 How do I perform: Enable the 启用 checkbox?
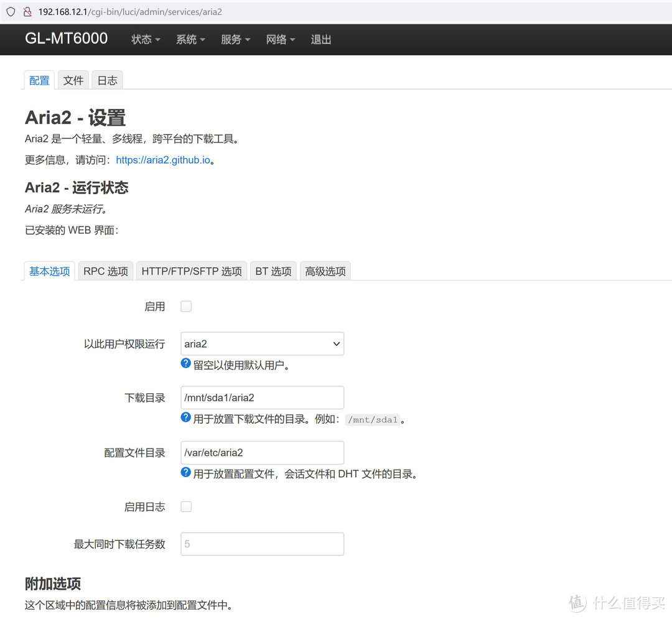[186, 306]
